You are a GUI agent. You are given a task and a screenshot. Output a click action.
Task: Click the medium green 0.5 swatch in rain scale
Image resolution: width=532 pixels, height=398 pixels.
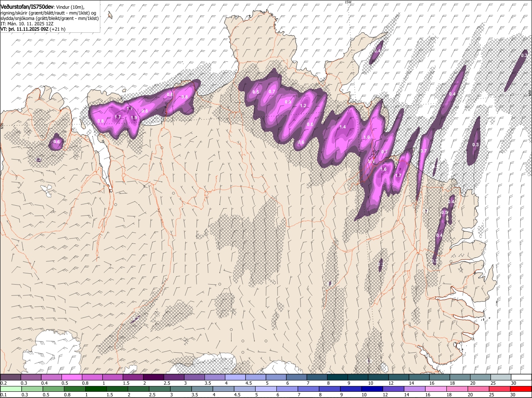[x=53, y=389]
